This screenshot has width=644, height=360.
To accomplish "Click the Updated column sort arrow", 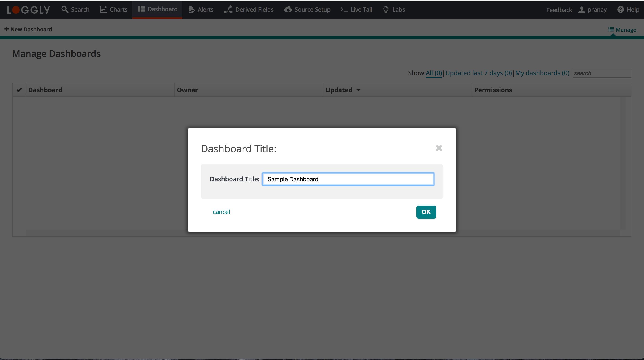I will 358,90.
